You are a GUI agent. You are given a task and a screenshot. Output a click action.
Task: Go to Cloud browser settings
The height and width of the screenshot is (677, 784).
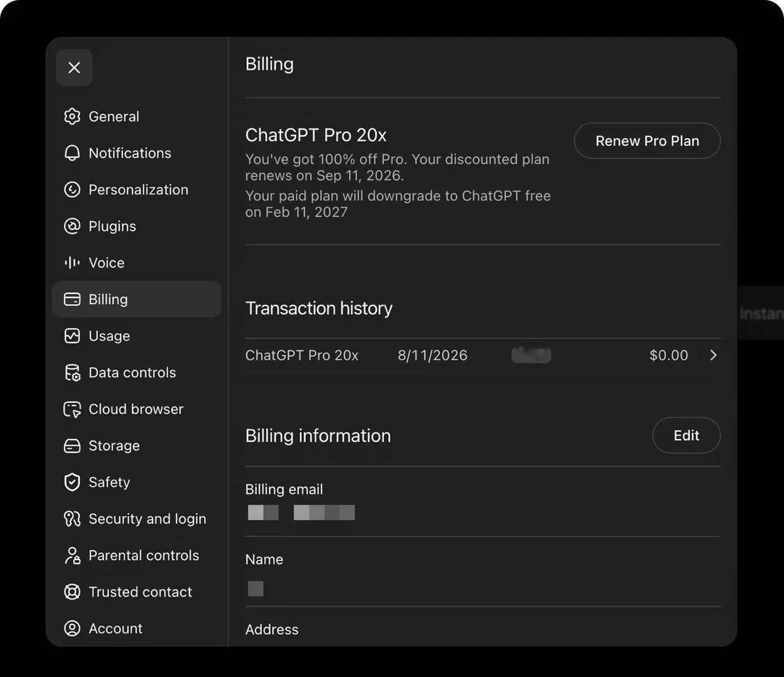tap(136, 409)
